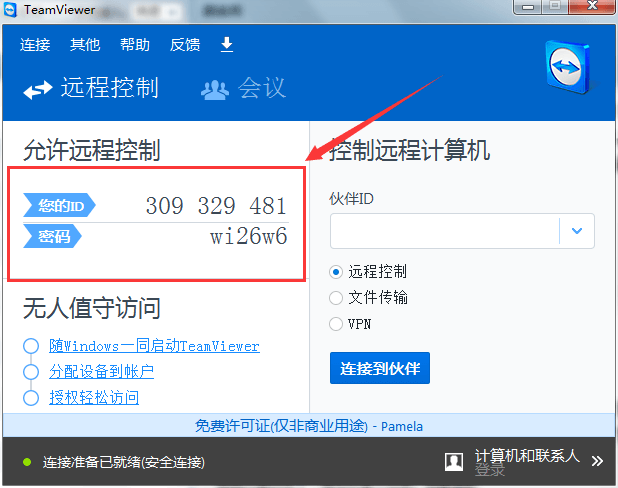Select the 远程控制 radio button
Screen dimensions: 618x488
pos(336,272)
